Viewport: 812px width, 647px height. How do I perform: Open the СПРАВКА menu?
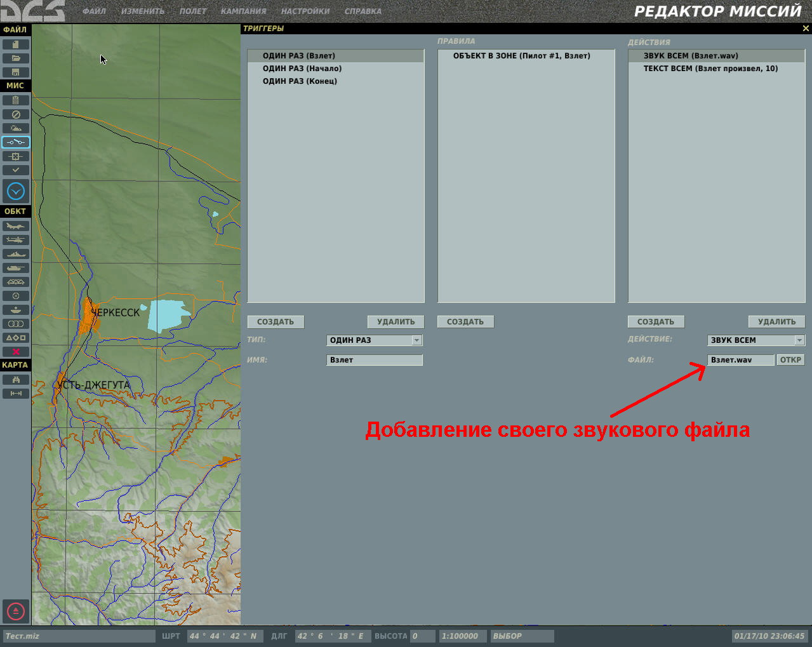[363, 11]
